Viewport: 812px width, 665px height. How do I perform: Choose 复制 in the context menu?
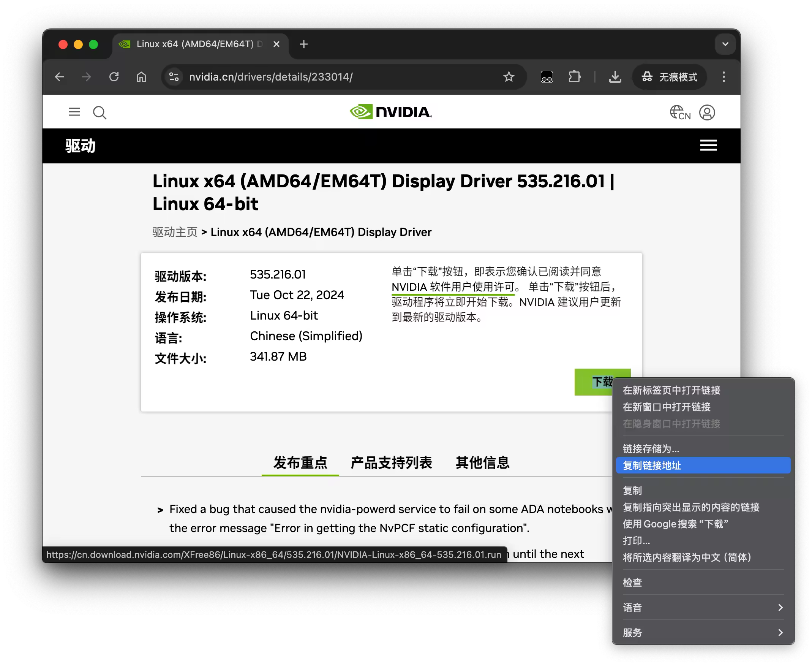(703, 490)
